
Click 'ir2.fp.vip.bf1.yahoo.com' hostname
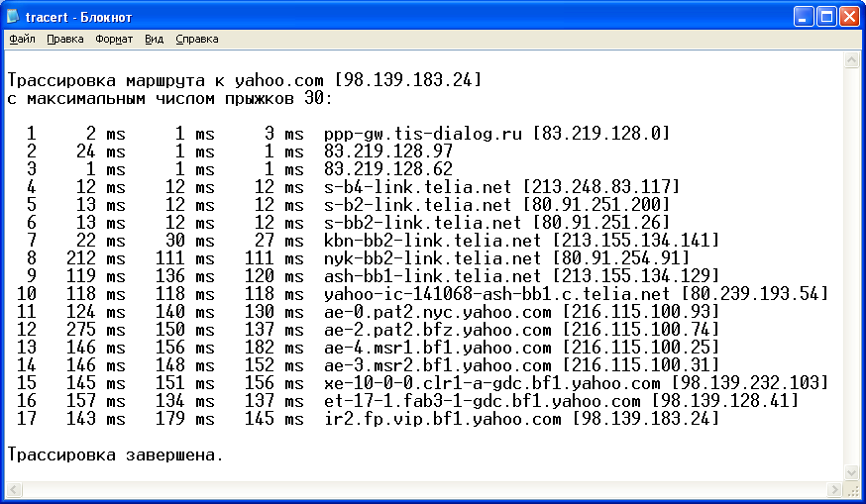[442, 419]
